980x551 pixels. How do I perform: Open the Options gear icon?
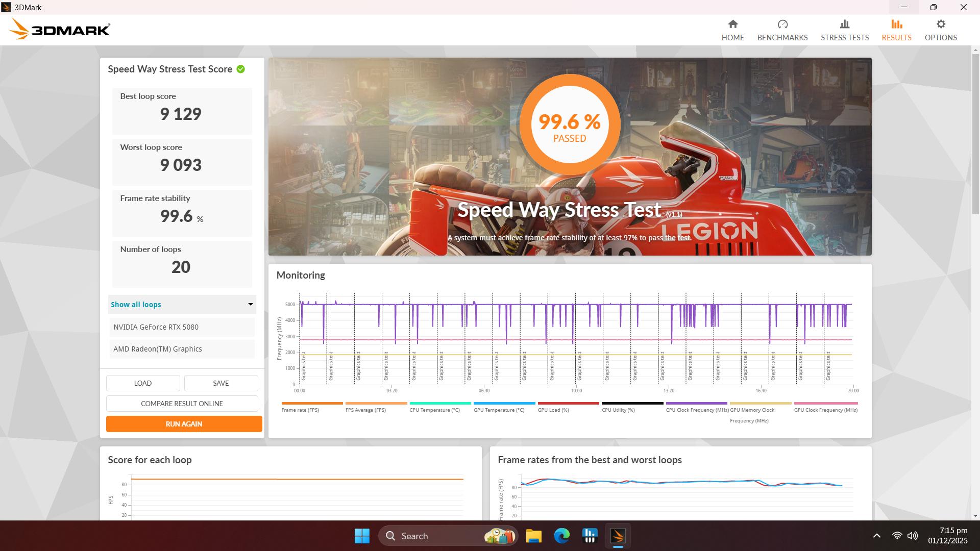pos(941,24)
